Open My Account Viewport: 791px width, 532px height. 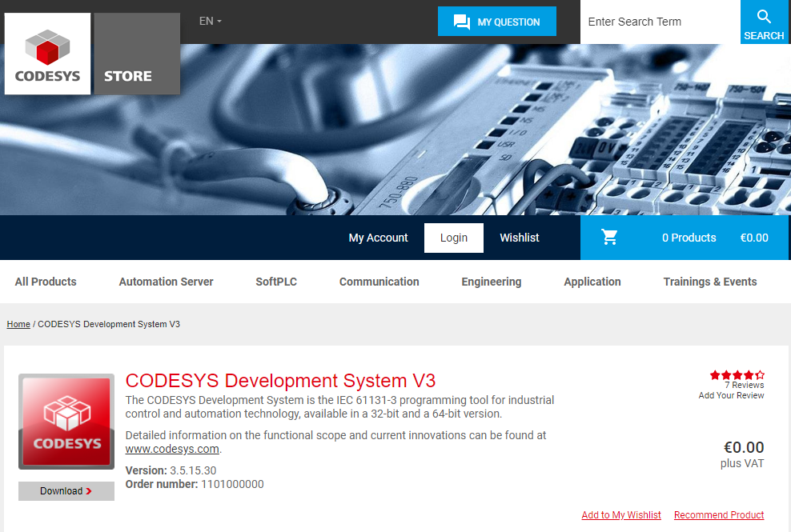click(378, 238)
